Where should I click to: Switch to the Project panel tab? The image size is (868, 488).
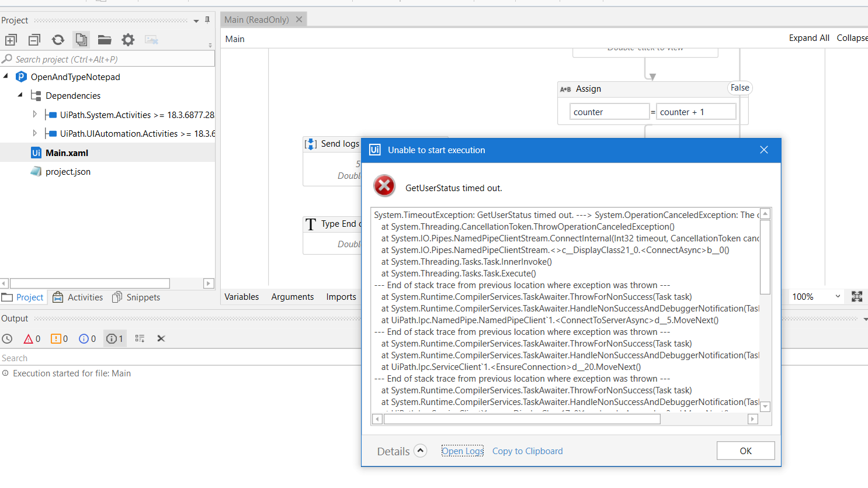click(23, 297)
